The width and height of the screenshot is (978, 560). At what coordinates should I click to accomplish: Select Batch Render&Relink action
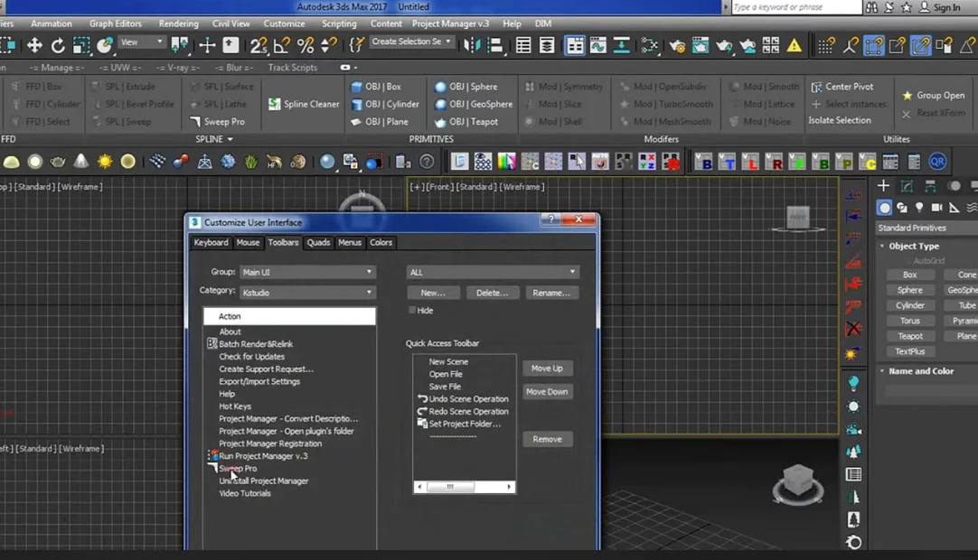pyautogui.click(x=256, y=344)
